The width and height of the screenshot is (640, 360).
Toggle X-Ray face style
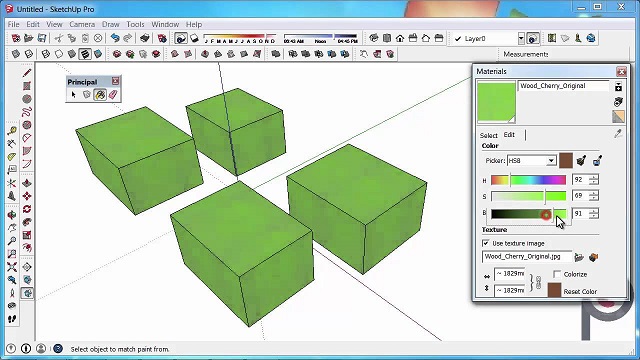point(16,54)
